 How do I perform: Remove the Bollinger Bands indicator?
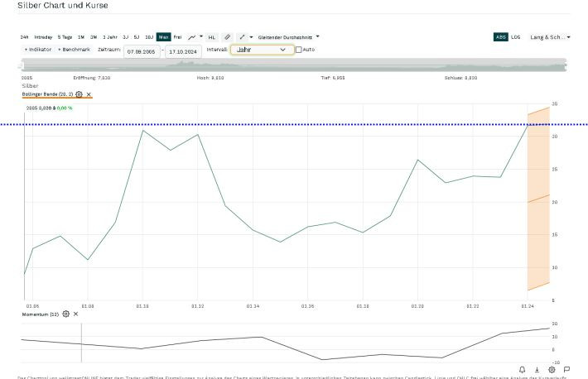[89, 94]
